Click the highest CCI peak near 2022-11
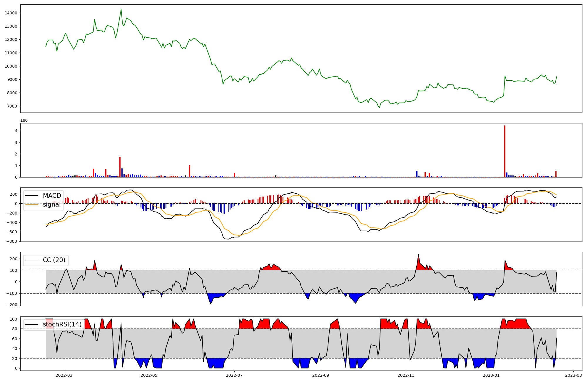 click(418, 255)
